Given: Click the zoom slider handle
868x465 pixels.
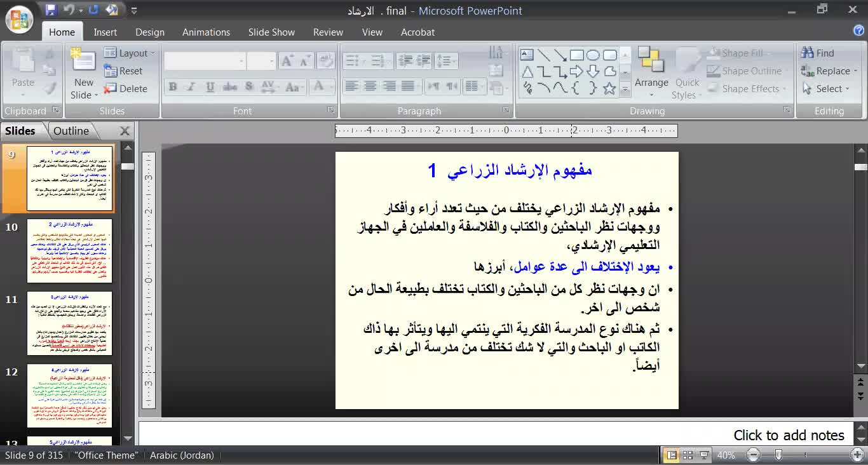Looking at the screenshot, I should click(x=778, y=455).
